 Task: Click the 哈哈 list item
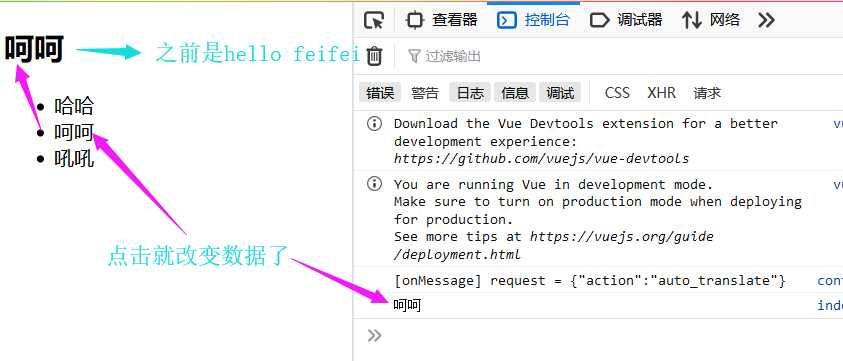click(x=74, y=106)
